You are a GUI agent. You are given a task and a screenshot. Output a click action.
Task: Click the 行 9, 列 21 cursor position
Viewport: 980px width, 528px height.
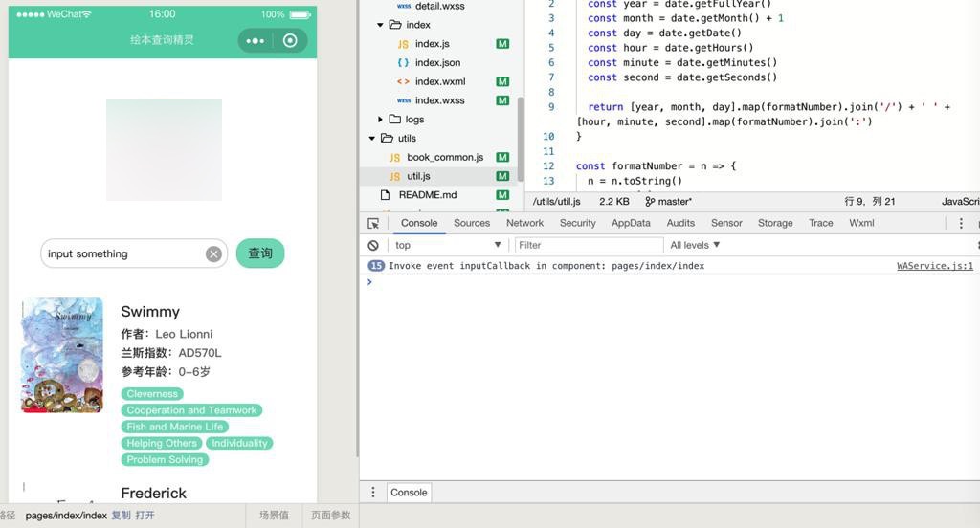point(869,201)
